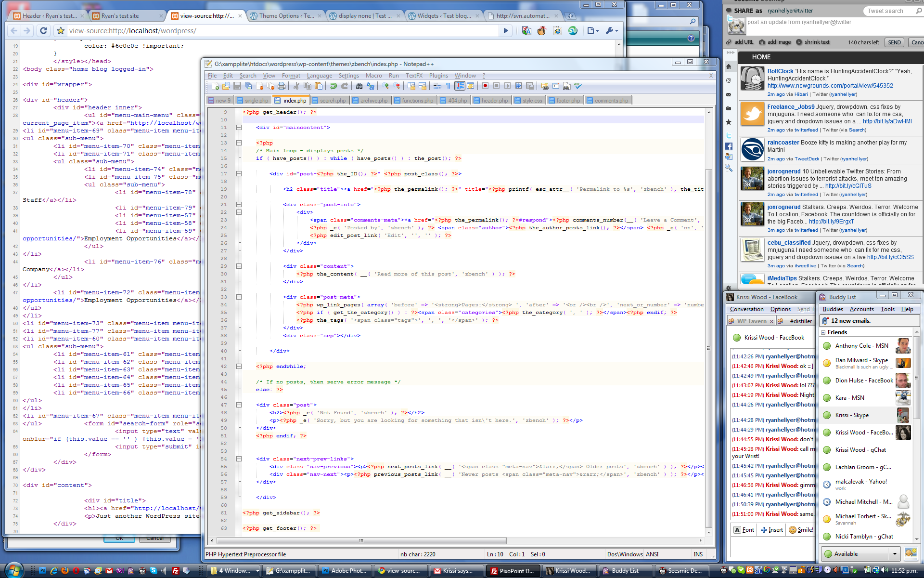Viewport: 924px width, 578px height.
Task: Click the Print icon in Notepad++ toolbar
Action: pos(282,86)
